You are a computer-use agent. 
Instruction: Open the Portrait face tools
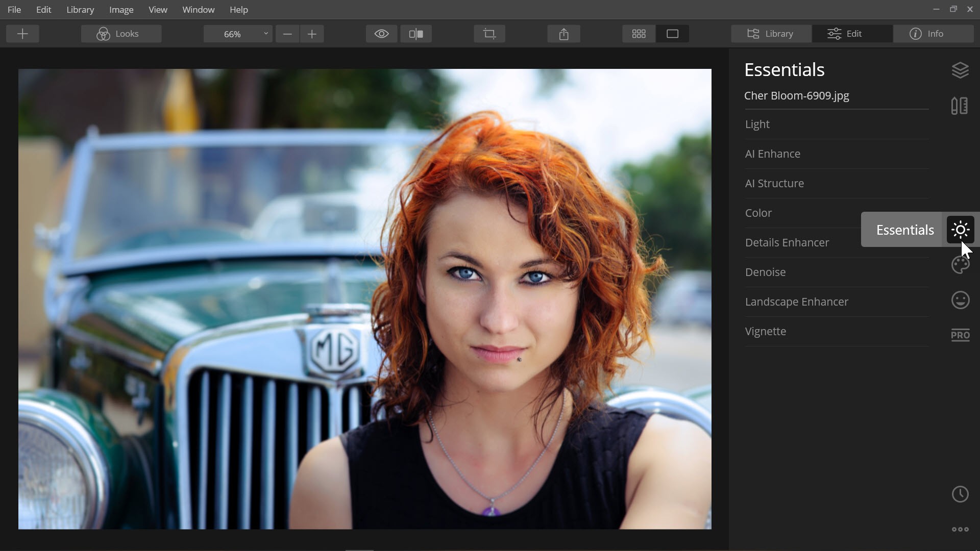pos(960,300)
